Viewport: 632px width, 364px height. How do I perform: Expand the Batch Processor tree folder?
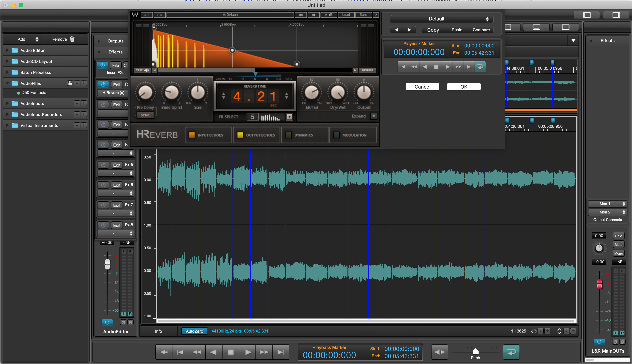point(8,72)
